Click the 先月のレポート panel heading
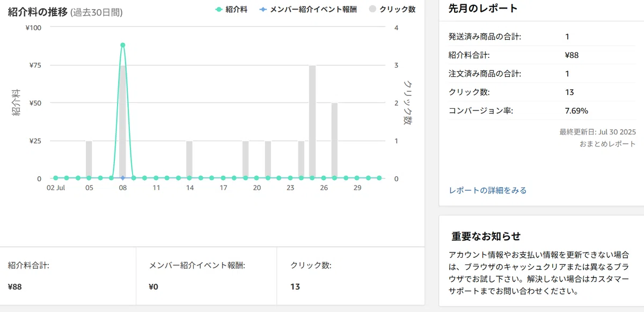The image size is (644, 312). pyautogui.click(x=483, y=8)
